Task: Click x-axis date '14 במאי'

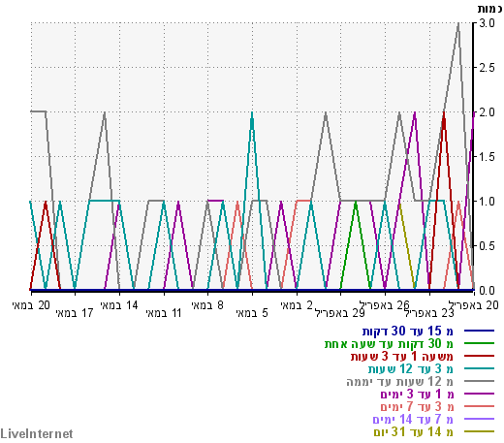Action: [119, 305]
